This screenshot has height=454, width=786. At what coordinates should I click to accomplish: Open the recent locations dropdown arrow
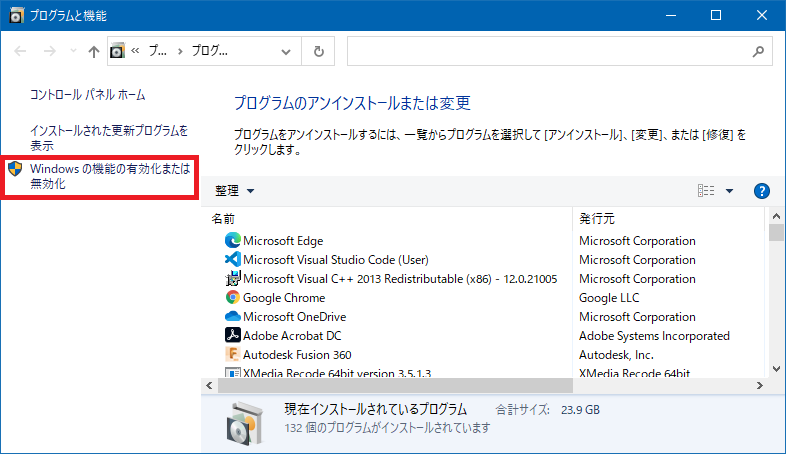[x=73, y=51]
